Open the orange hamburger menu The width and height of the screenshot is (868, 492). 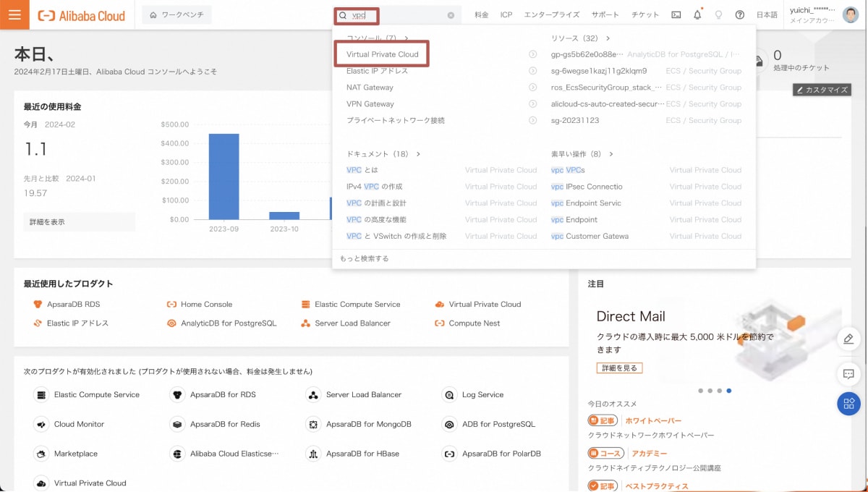coord(14,14)
